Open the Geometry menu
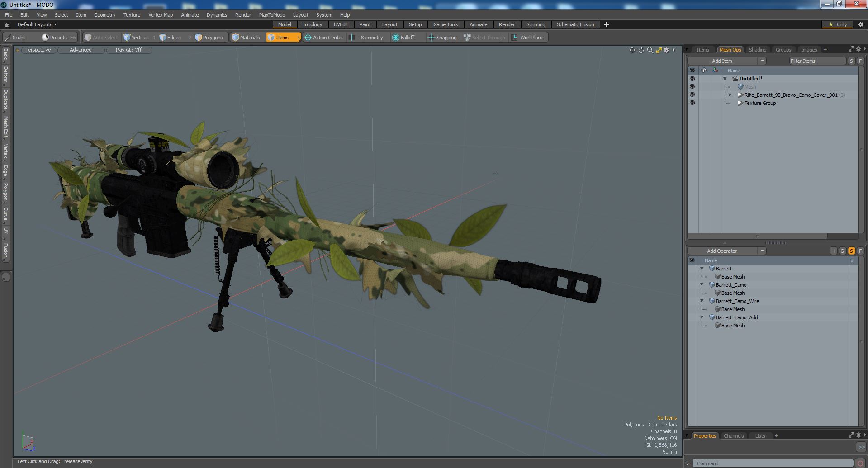The width and height of the screenshot is (868, 468). [104, 15]
